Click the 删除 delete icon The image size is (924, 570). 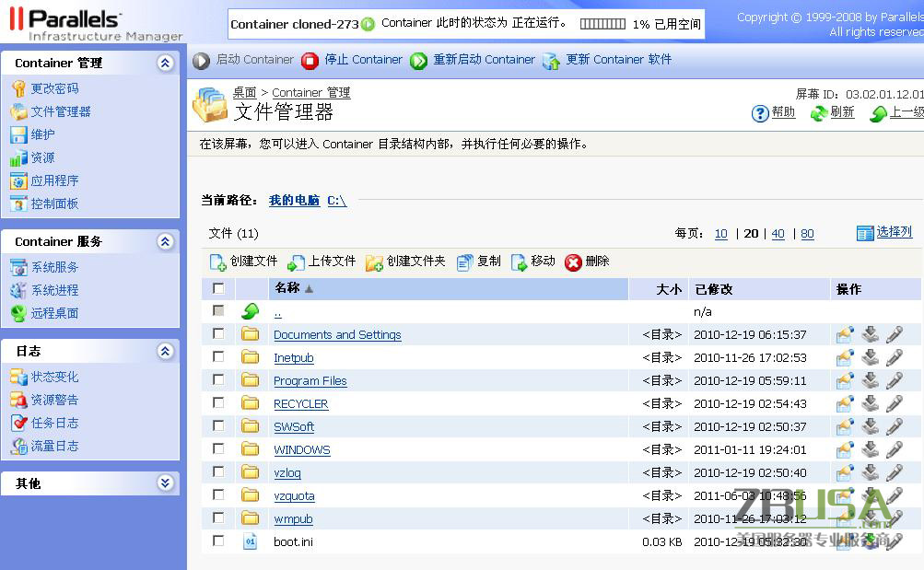pos(573,262)
